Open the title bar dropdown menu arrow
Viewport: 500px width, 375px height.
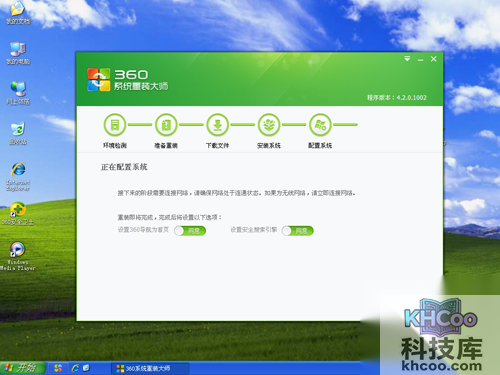point(407,59)
